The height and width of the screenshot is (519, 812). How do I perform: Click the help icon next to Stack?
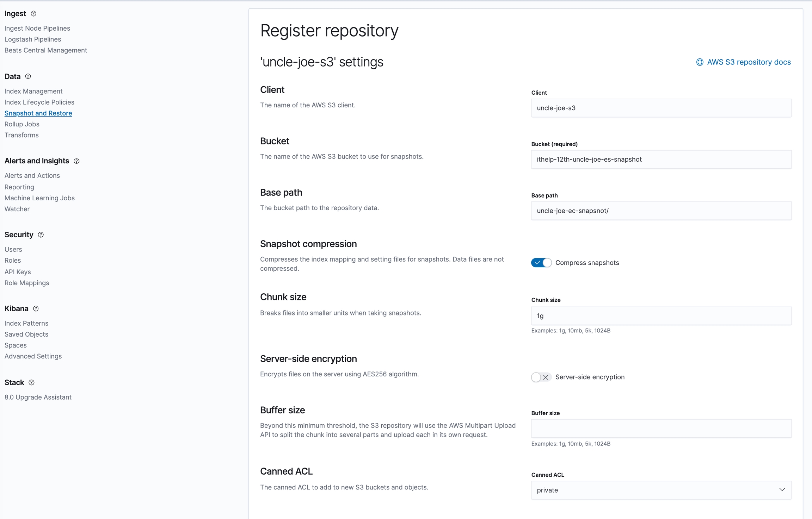click(x=32, y=383)
